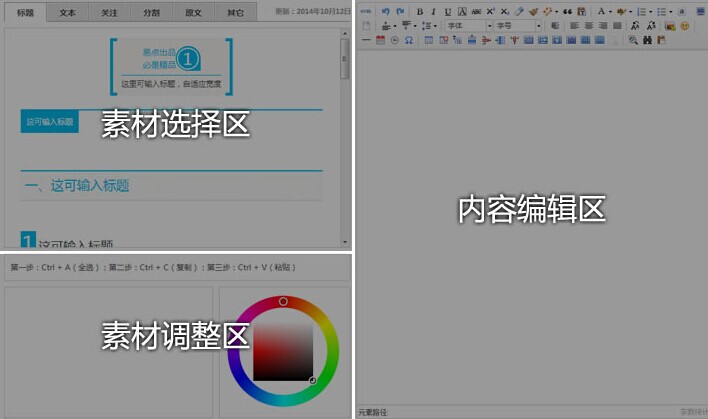The image size is (708, 419).
Task: Click the 更新：2014年10月12日 date text
Action: 313,11
